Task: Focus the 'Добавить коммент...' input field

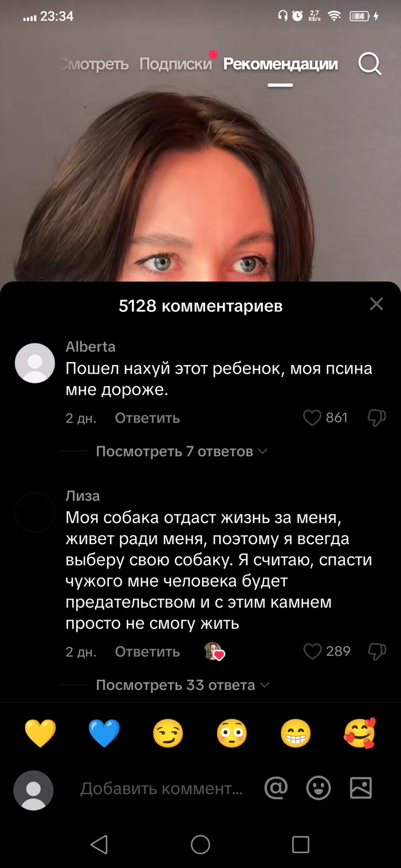Action: (162, 788)
